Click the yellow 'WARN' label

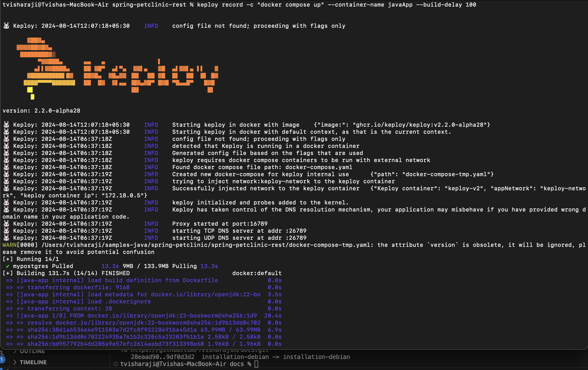[x=10, y=245]
